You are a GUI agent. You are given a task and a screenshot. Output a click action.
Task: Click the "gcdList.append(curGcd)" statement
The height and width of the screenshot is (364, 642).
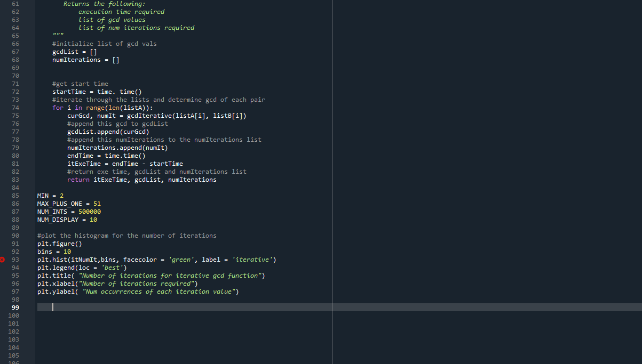click(108, 132)
